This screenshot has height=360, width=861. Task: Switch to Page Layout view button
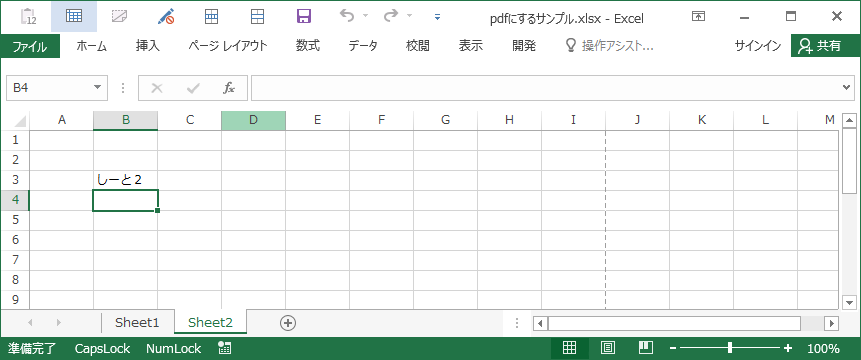tap(608, 348)
